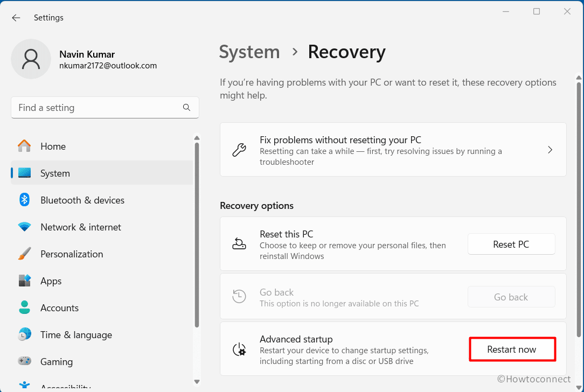The image size is (584, 392).
Task: Click the Gaming controller icon
Action: pos(25,361)
